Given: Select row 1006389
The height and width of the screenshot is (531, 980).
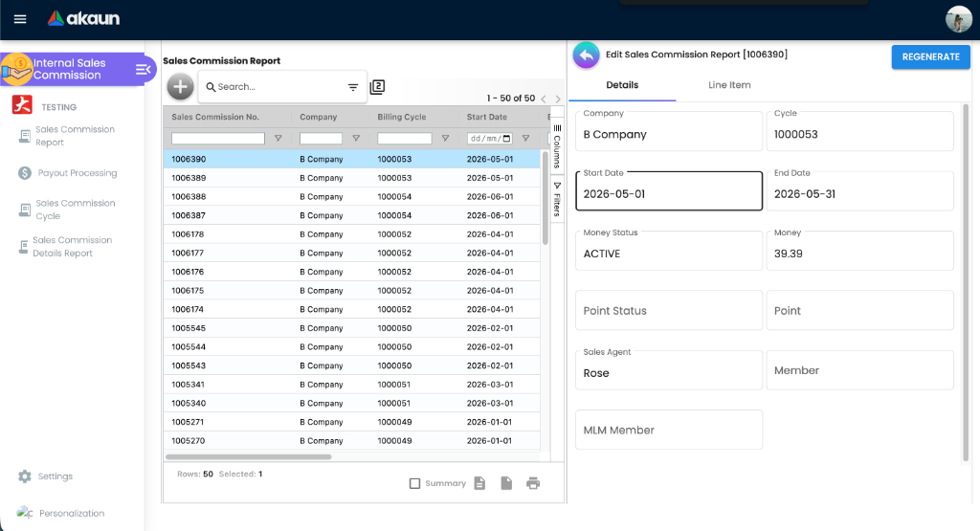Looking at the screenshot, I should (352, 178).
